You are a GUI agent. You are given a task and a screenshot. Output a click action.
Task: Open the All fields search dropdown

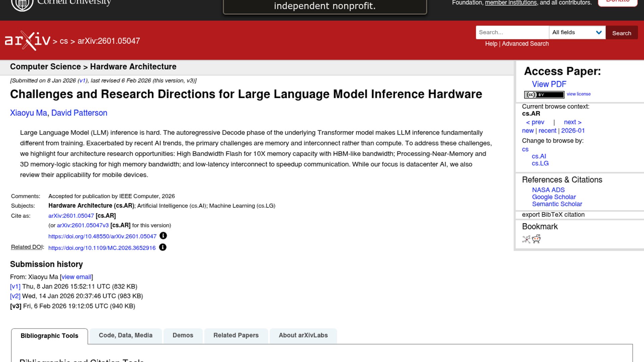577,33
